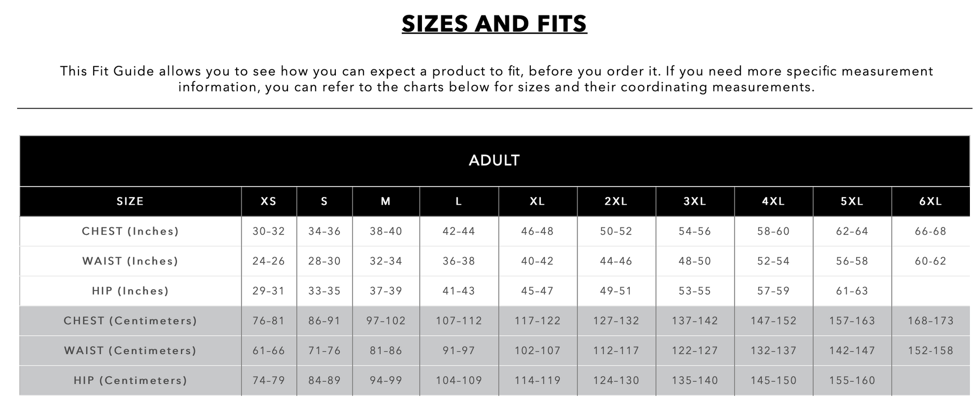Click the 74-79 hip centimeters cell
Viewport: 980px width, 409px height.
point(268,380)
